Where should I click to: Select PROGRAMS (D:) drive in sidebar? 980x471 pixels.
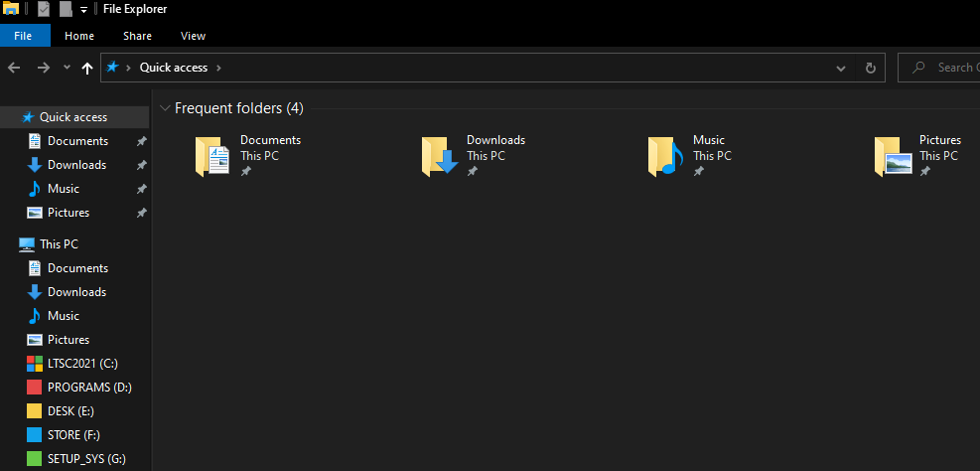(x=88, y=388)
